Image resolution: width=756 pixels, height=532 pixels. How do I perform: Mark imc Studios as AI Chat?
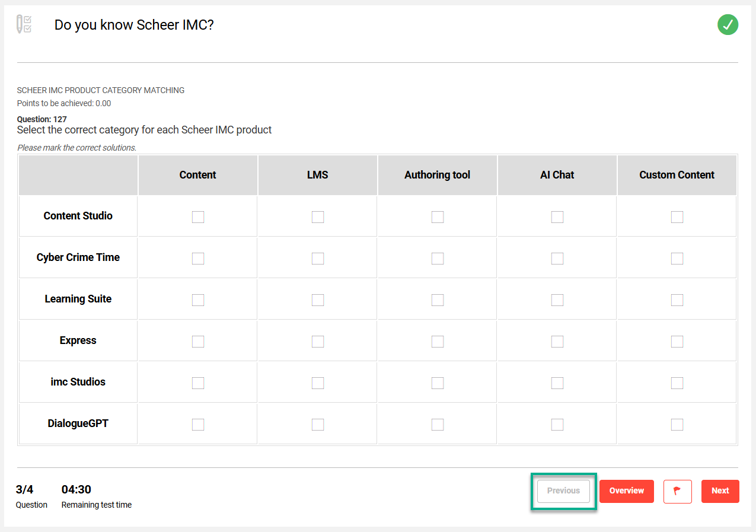[557, 383]
